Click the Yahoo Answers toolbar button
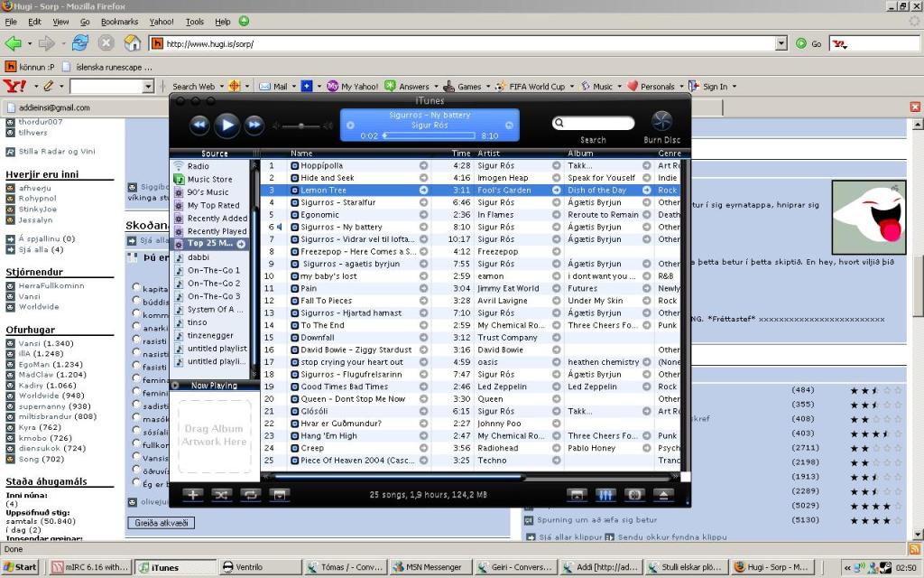Screen dimensions: 924x578 [x=407, y=86]
